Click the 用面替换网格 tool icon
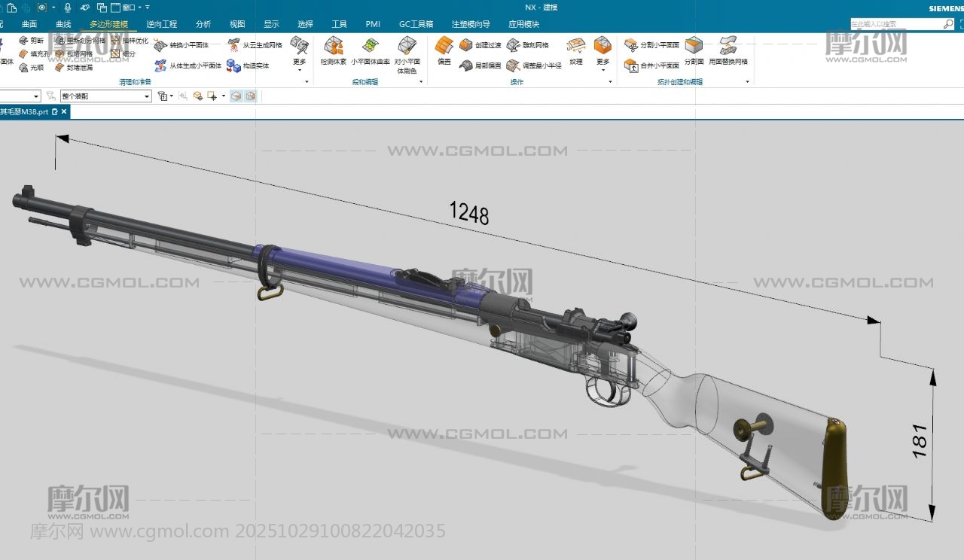964x560 pixels. pos(728,46)
